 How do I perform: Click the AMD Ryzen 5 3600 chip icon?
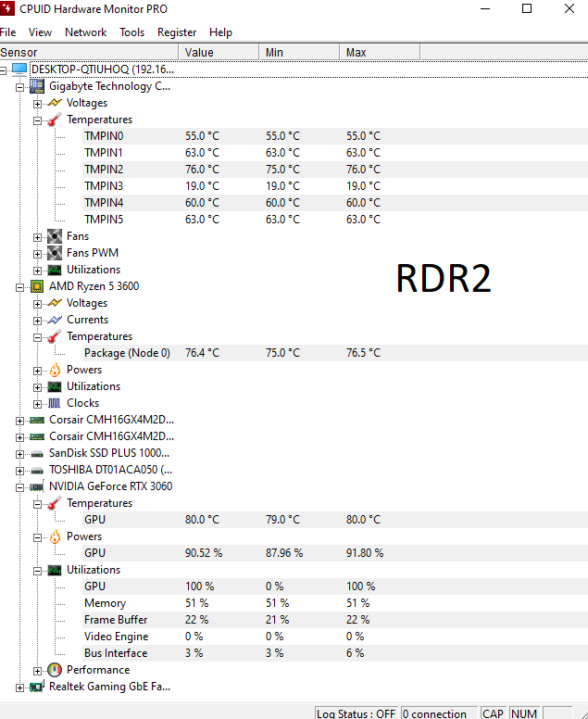(37, 286)
